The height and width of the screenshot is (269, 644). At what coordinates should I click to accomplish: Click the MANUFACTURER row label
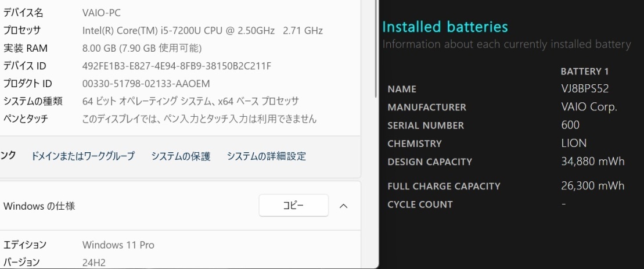(427, 107)
